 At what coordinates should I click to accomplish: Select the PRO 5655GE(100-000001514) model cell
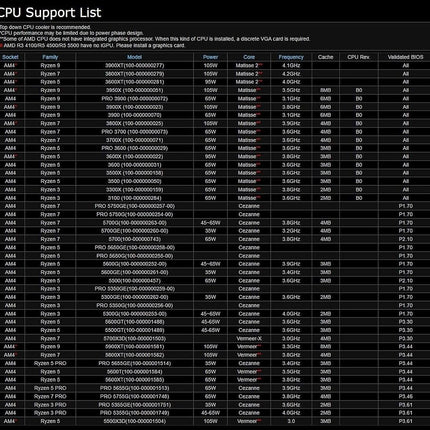pos(134,363)
